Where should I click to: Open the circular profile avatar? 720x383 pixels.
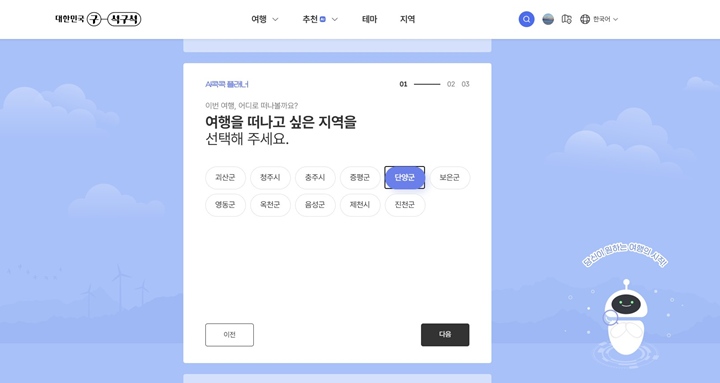(548, 19)
